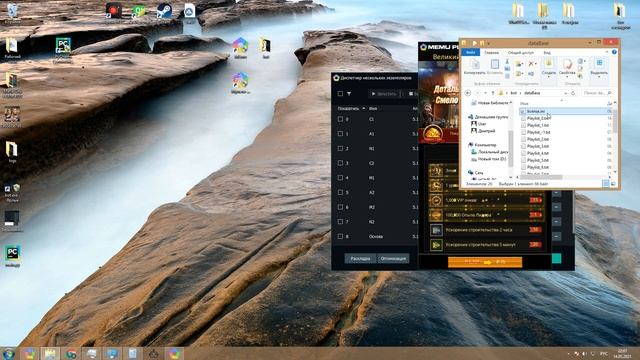Click the bot breadcrumb in address bar

[513, 93]
